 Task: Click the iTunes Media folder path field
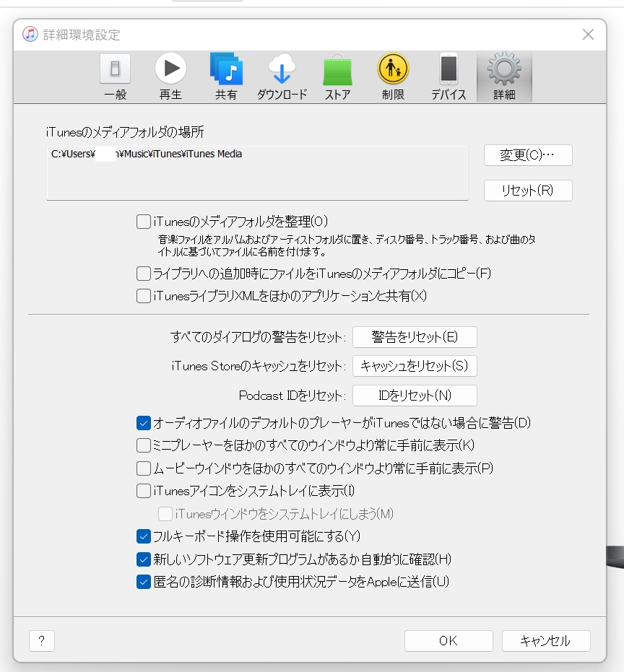(x=257, y=173)
